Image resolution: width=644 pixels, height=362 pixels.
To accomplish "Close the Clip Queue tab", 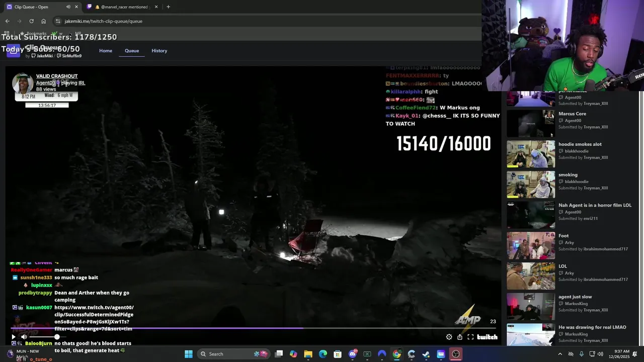I will pyautogui.click(x=76, y=7).
